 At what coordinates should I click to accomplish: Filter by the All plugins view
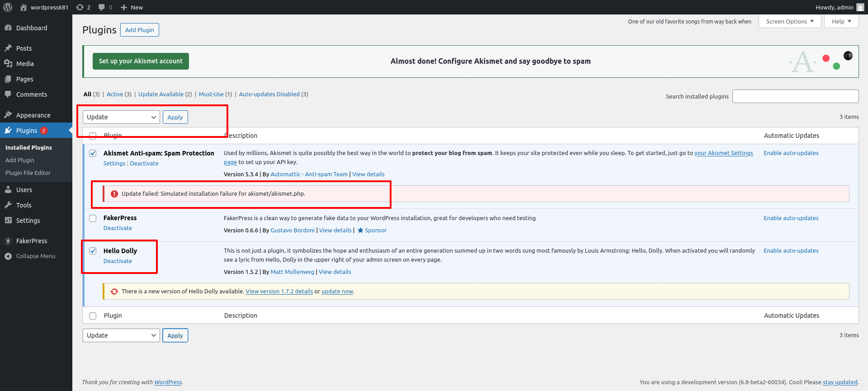tap(87, 94)
